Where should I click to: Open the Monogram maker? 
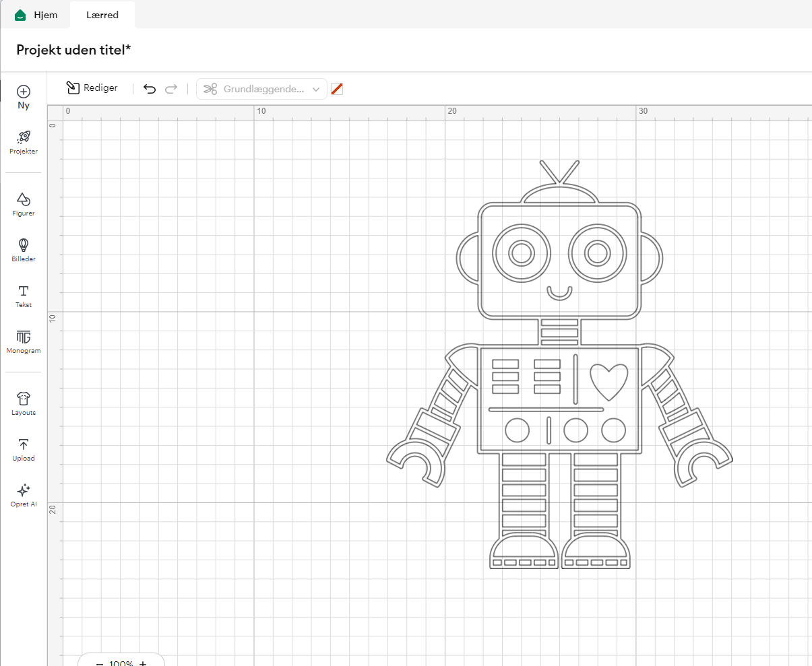24,341
